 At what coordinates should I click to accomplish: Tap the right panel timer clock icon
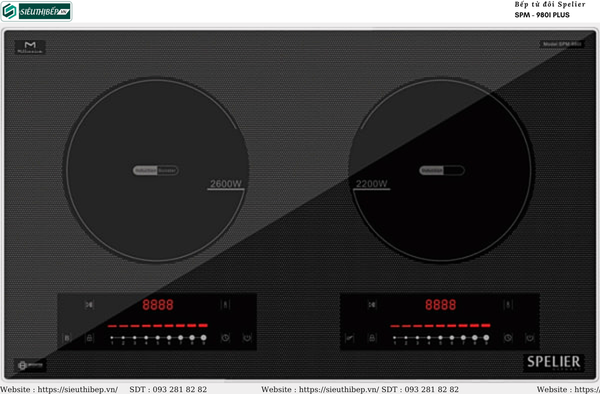[x=508, y=338]
